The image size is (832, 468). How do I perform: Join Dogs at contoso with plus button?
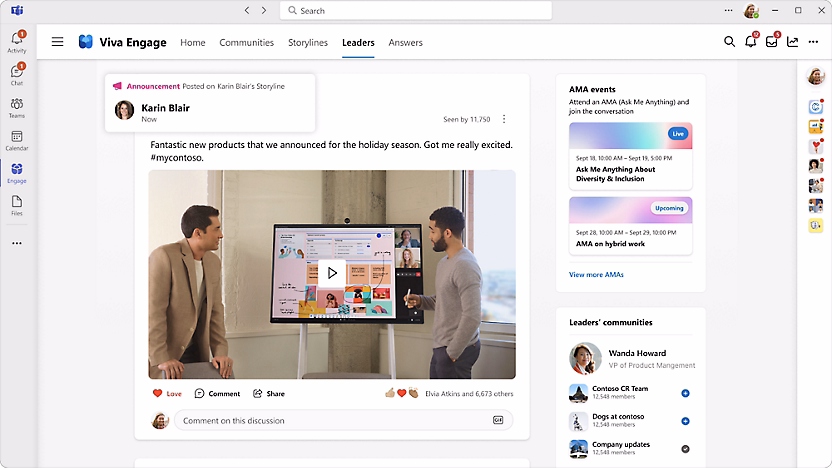(x=686, y=421)
